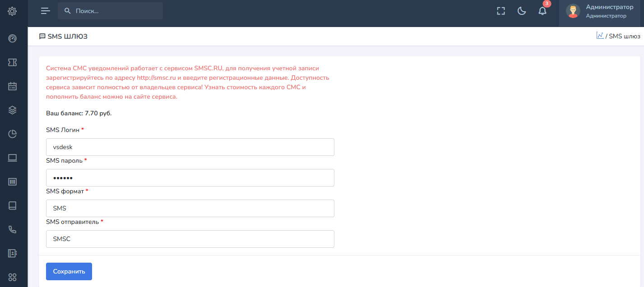Click the laptop assets icon in sidebar

click(12, 158)
